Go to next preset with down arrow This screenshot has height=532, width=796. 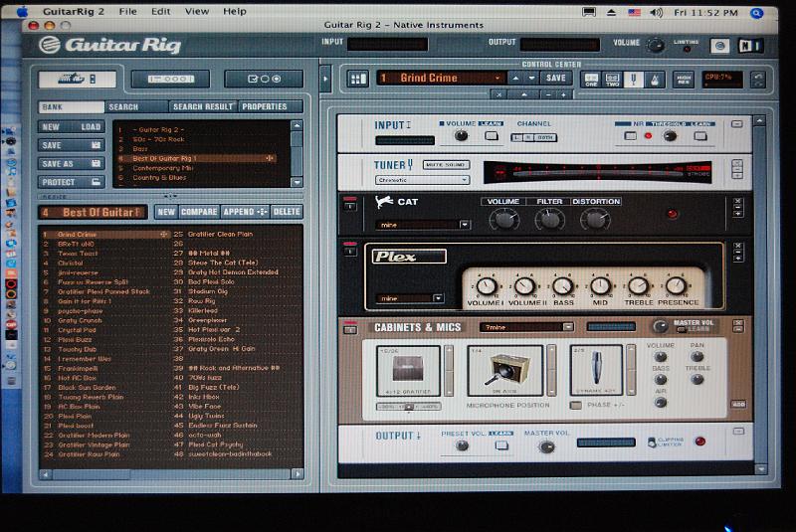pos(531,79)
